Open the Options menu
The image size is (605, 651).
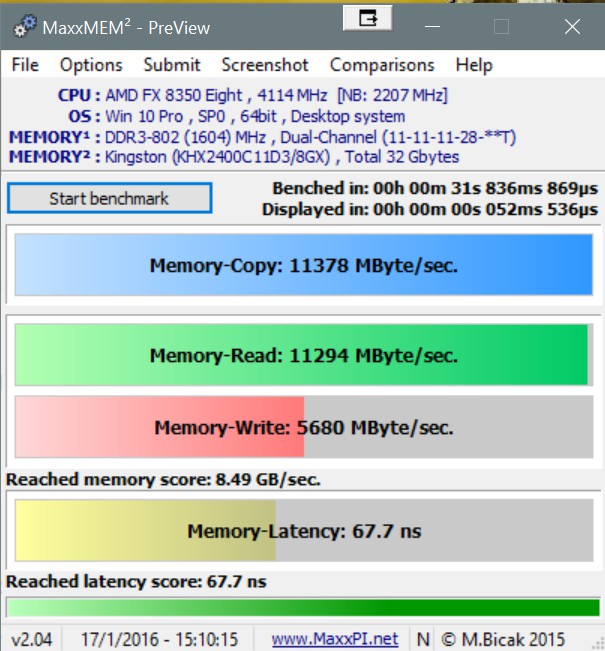(91, 65)
